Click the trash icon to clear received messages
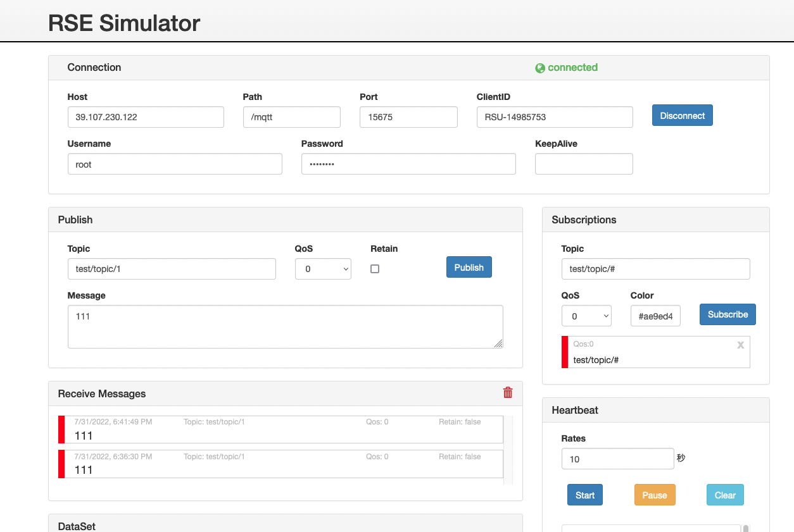This screenshot has width=794, height=532. pos(507,392)
